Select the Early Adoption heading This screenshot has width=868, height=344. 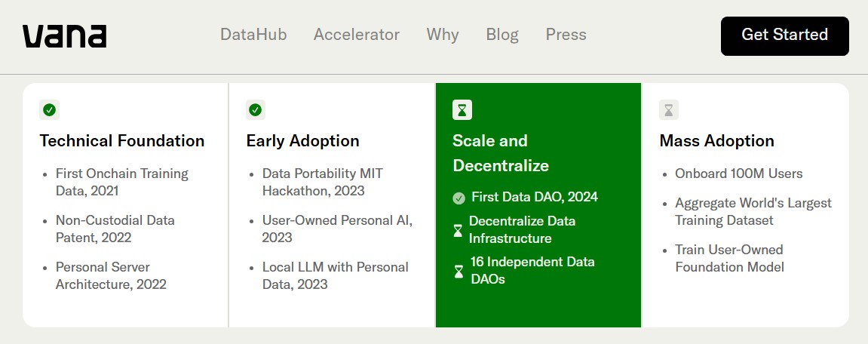(x=303, y=141)
